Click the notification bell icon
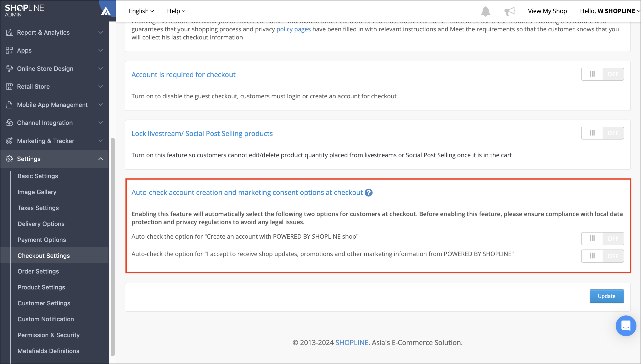This screenshot has height=364, width=641. [x=486, y=11]
